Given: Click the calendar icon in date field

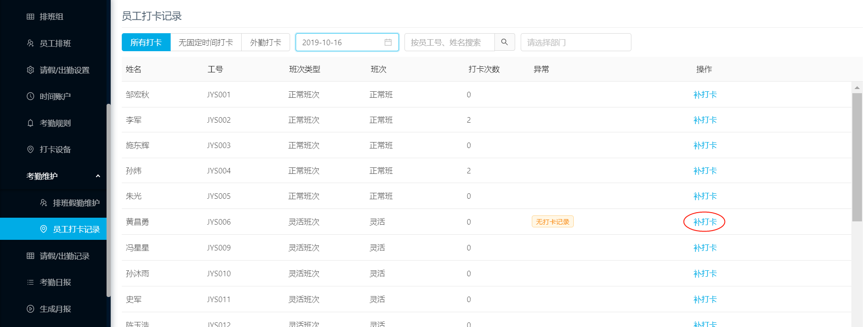Looking at the screenshot, I should tap(388, 42).
